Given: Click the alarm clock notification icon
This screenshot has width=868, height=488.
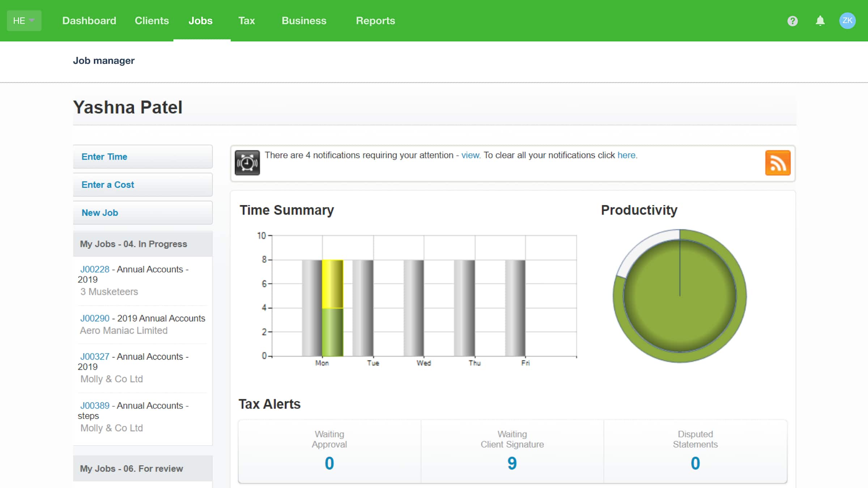Looking at the screenshot, I should click(x=247, y=163).
